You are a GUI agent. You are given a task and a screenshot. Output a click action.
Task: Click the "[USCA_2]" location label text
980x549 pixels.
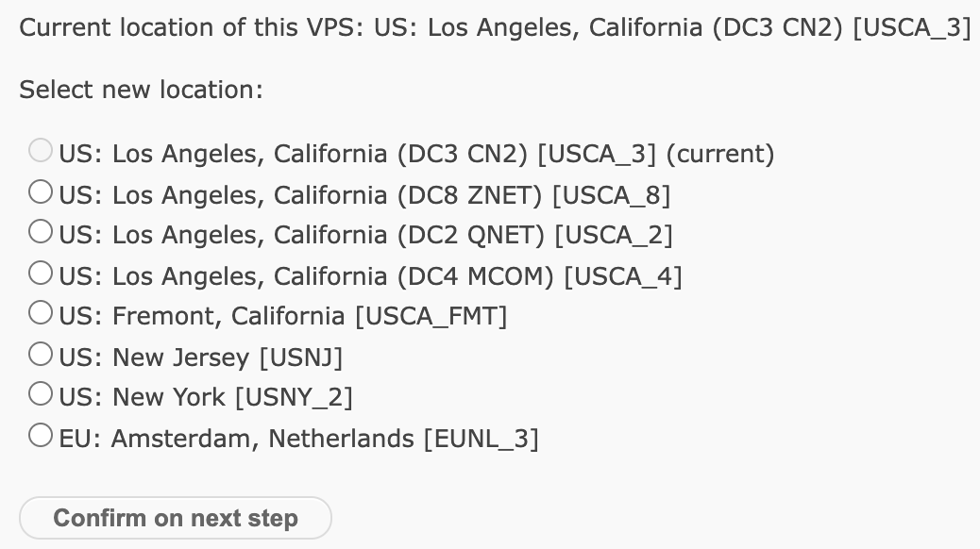(x=613, y=235)
